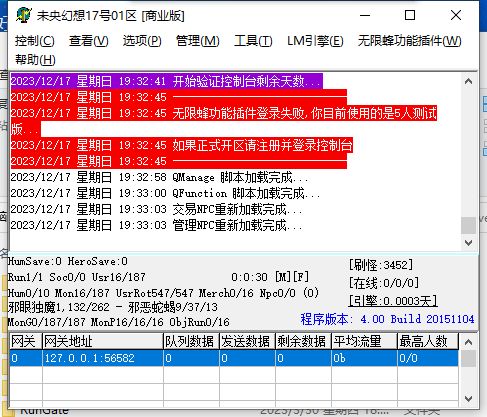Click the 0/0 highest user count cell

(428, 358)
